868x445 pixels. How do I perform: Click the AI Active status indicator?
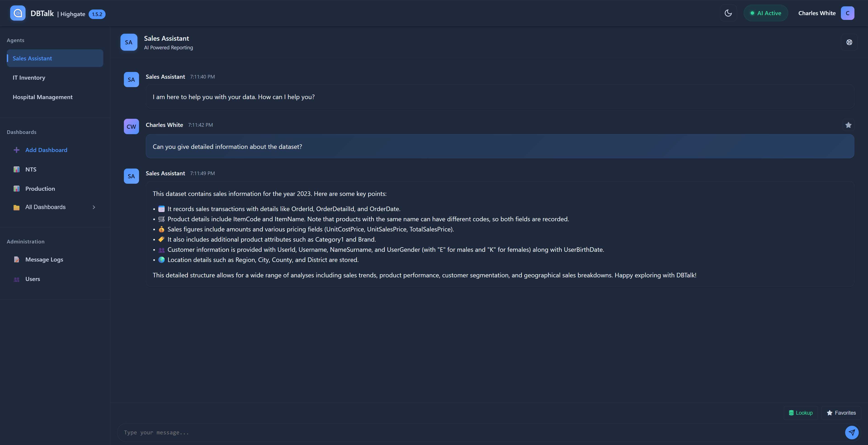coord(766,13)
